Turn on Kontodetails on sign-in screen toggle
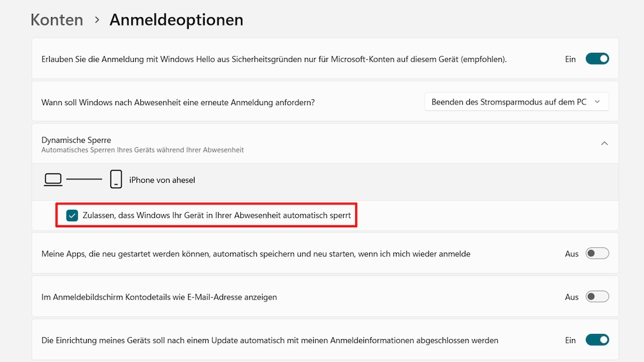This screenshot has height=362, width=644. click(x=597, y=296)
